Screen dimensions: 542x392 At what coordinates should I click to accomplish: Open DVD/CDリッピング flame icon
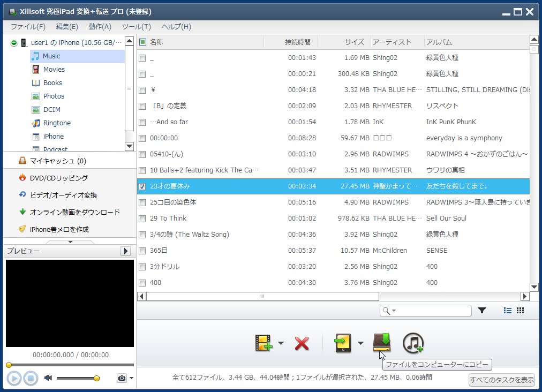coord(22,178)
